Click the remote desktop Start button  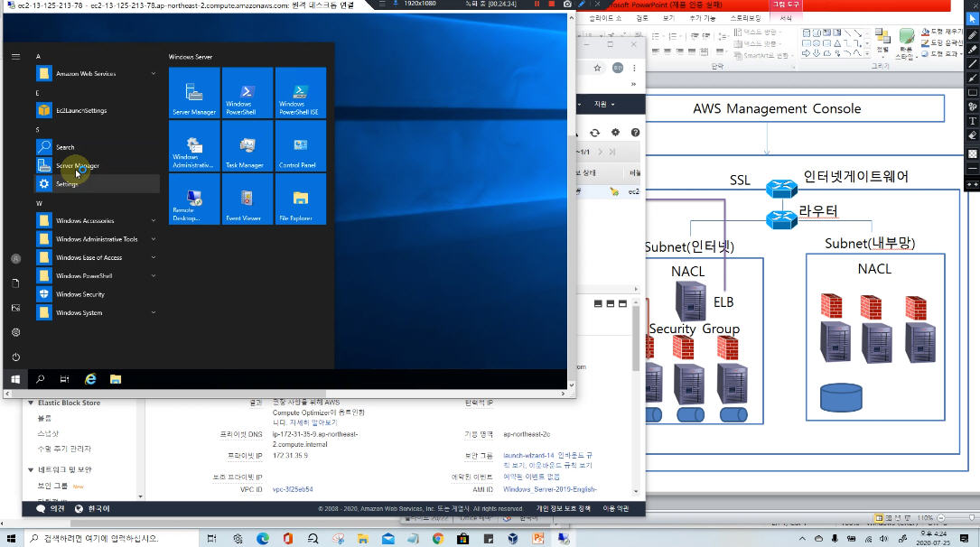pyautogui.click(x=15, y=379)
